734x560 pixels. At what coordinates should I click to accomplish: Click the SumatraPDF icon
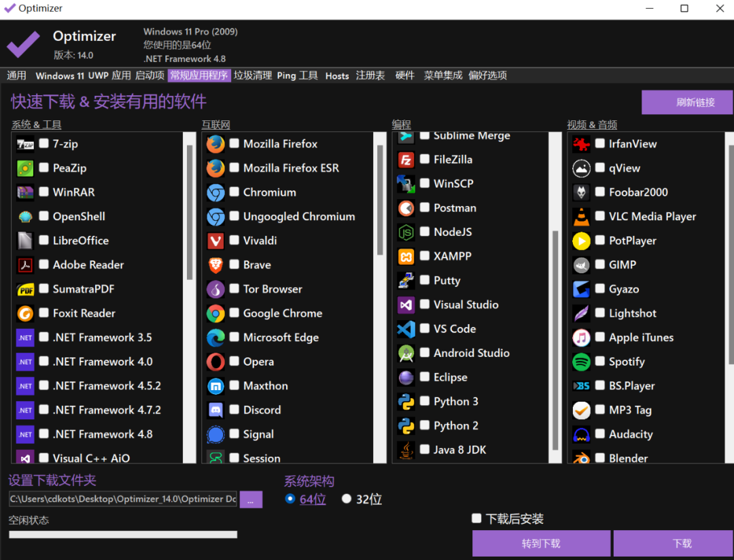click(x=25, y=290)
